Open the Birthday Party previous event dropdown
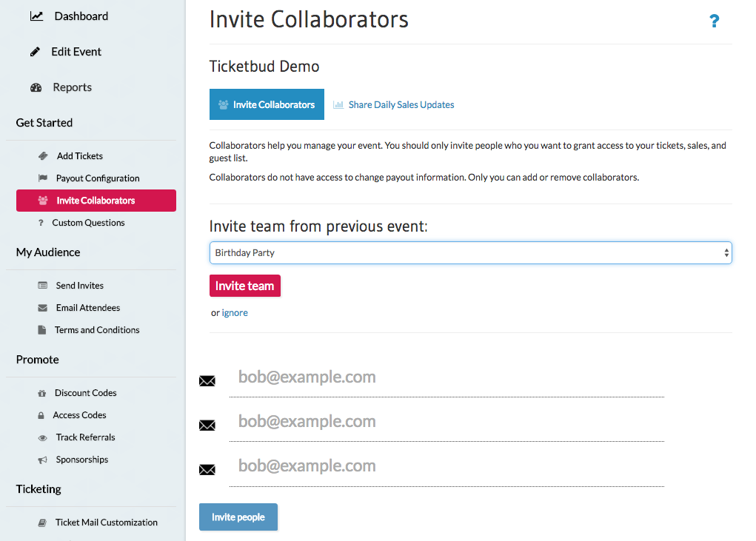This screenshot has height=541, width=756. tap(471, 252)
